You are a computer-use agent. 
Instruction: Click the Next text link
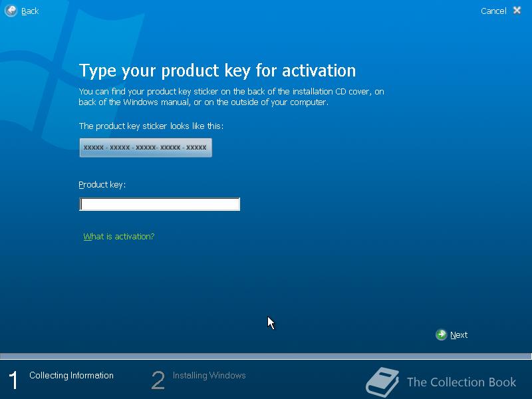pos(459,335)
